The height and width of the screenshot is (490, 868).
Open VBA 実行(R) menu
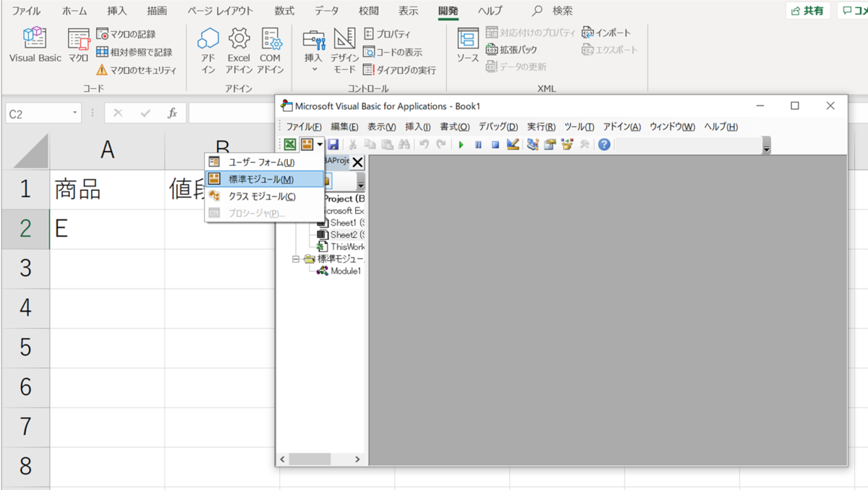(541, 126)
